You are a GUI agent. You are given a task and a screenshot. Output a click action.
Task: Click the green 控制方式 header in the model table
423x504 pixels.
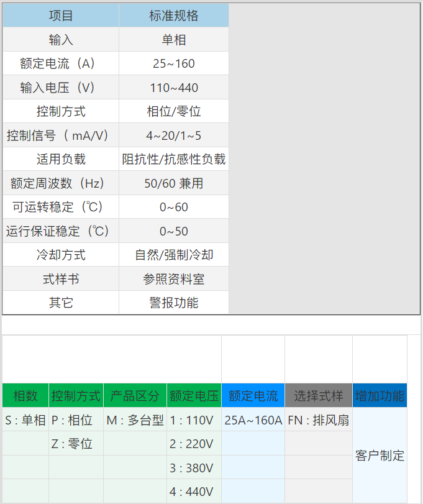pyautogui.click(x=76, y=396)
